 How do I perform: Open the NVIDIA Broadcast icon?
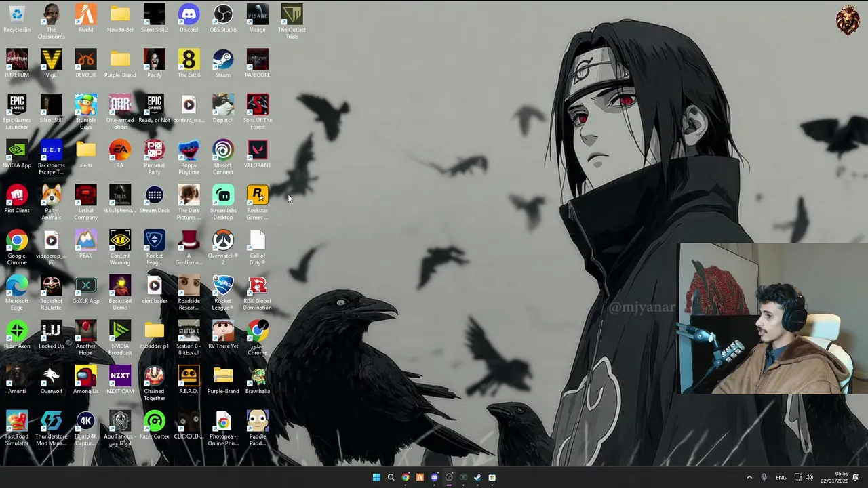click(x=120, y=339)
